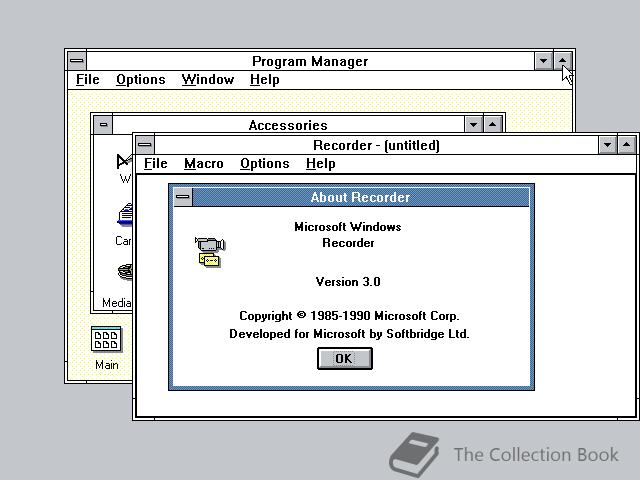
Task: Open Recorder window's control menu box
Action: [x=144, y=144]
